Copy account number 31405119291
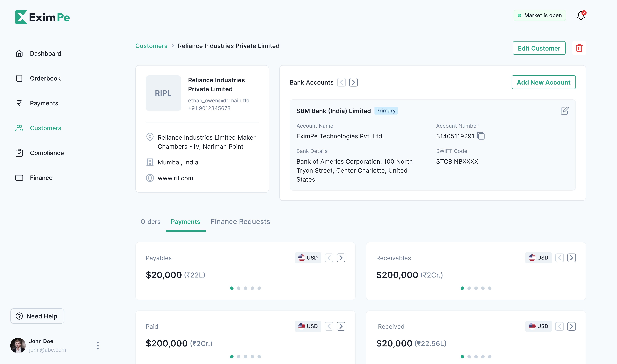617x364 pixels. point(481,136)
